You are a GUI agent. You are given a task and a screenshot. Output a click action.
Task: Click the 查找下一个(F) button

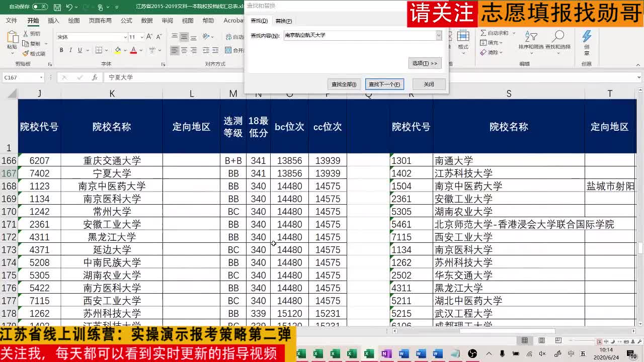pyautogui.click(x=384, y=84)
